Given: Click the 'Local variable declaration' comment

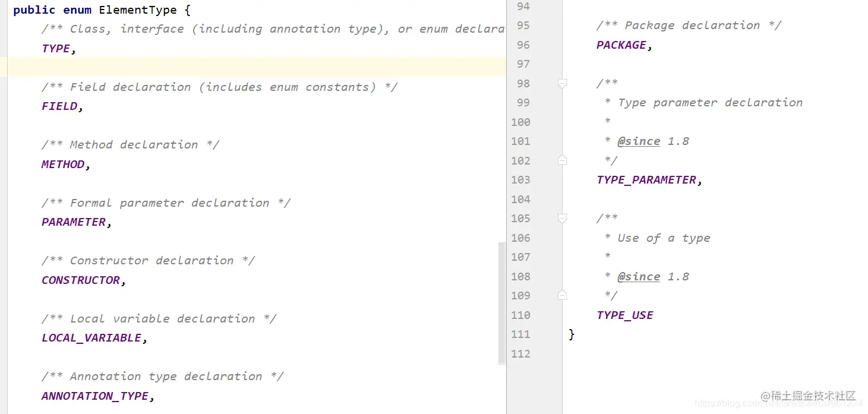Looking at the screenshot, I should point(159,319).
